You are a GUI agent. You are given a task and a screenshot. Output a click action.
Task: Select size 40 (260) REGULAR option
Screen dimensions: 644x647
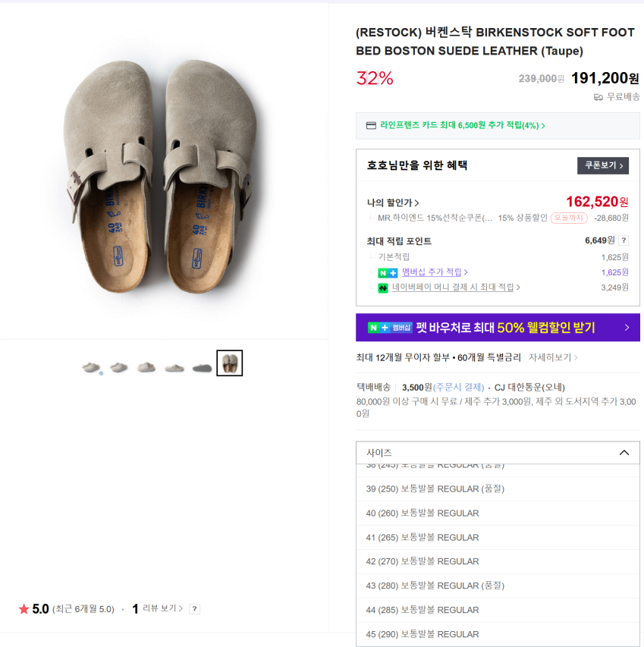pos(423,514)
